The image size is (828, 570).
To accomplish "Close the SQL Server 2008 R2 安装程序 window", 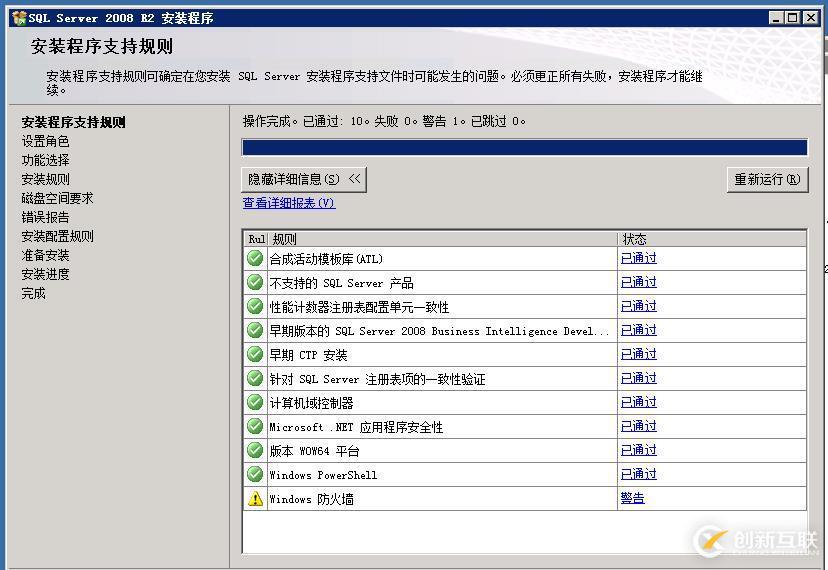I will 810,18.
